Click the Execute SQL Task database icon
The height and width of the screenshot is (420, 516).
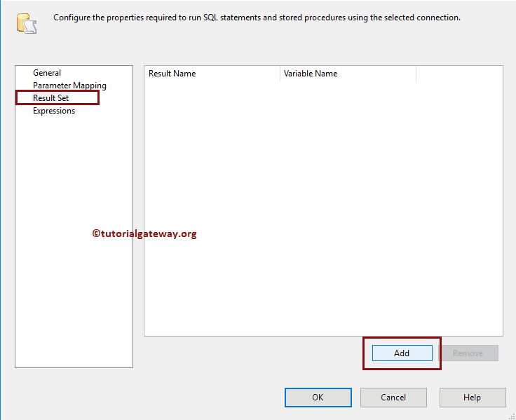[x=27, y=23]
